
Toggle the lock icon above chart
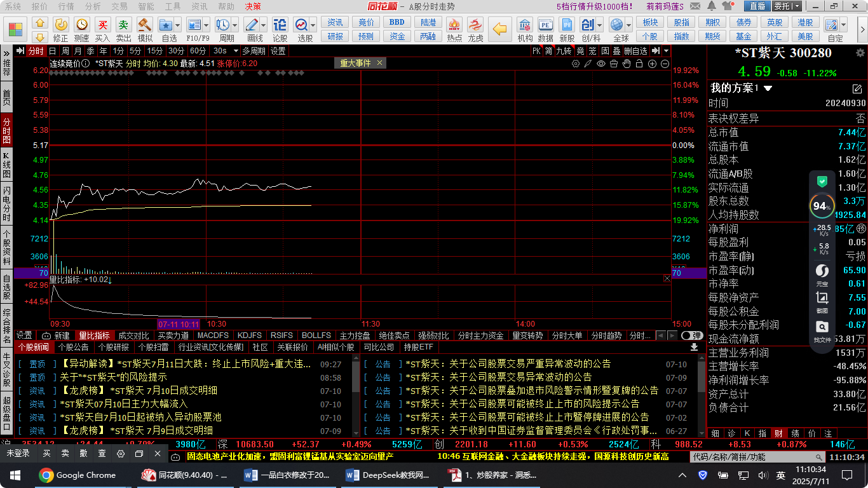point(639,64)
